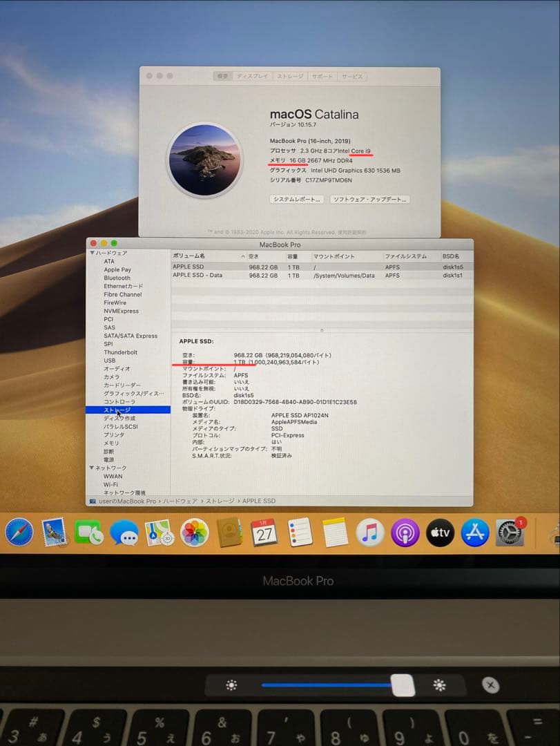This screenshot has width=560, height=746.
Task: Collapse the ネットワーク sidebar section
Action: [93, 468]
